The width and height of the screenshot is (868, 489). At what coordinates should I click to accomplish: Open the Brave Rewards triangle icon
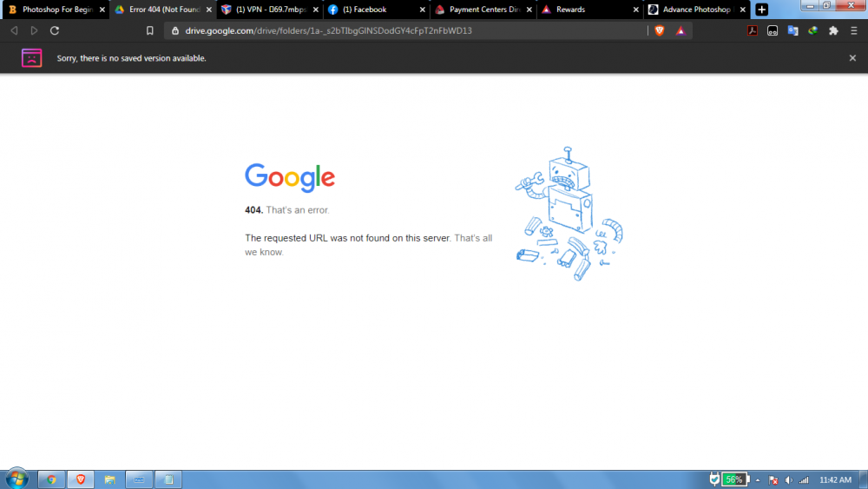click(681, 30)
